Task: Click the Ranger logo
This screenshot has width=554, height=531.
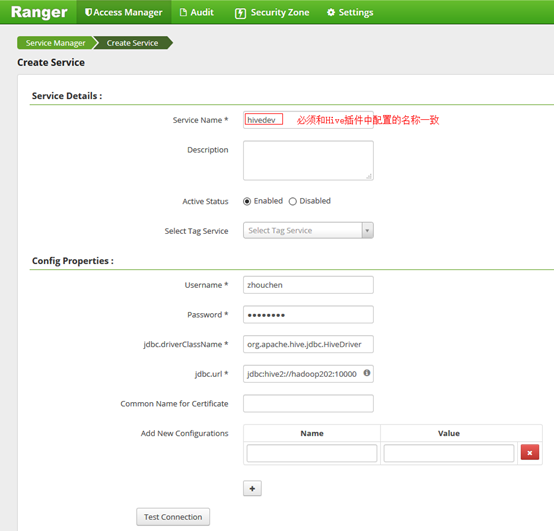Action: pos(39,12)
